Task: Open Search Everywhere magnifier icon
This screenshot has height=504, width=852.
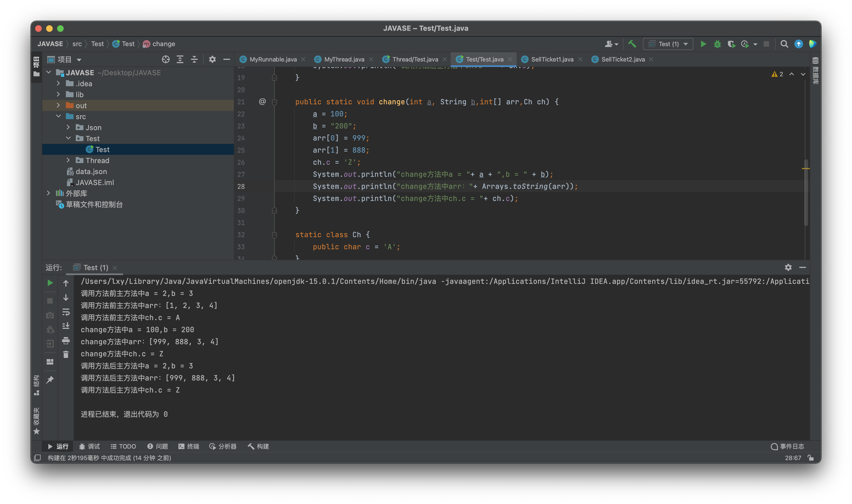Action: pyautogui.click(x=784, y=44)
